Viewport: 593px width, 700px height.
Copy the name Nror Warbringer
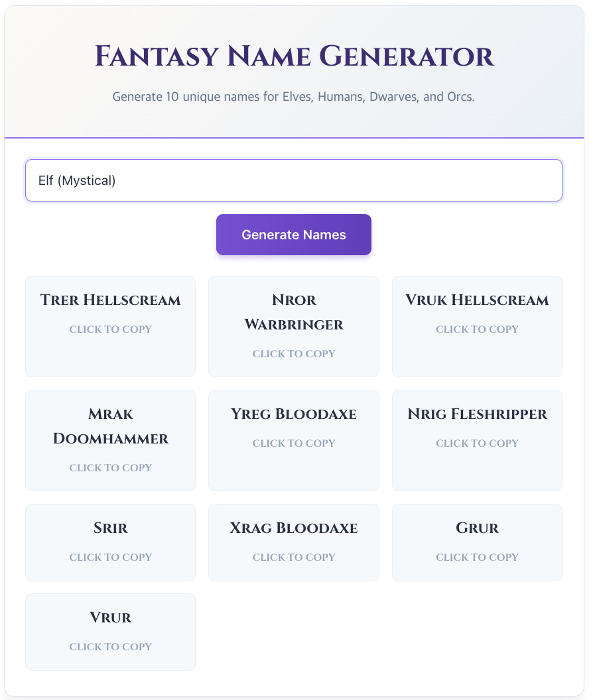tap(294, 326)
